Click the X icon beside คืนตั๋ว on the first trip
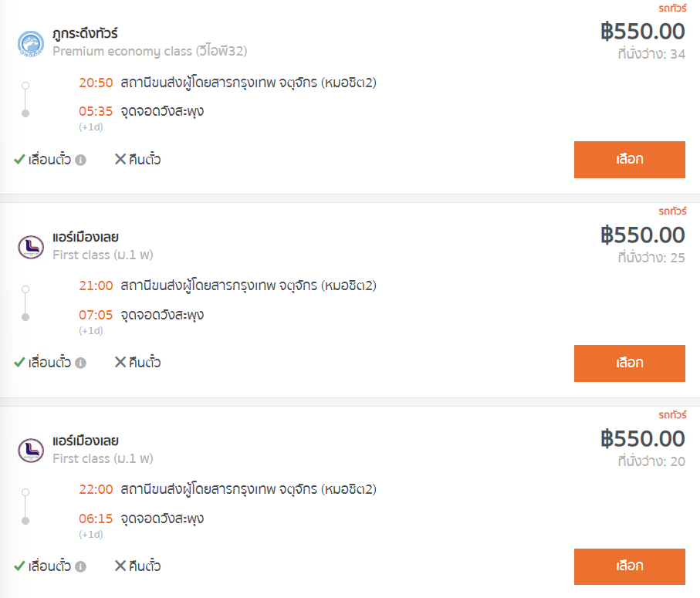Screen dimensions: 700x598 click(120, 159)
